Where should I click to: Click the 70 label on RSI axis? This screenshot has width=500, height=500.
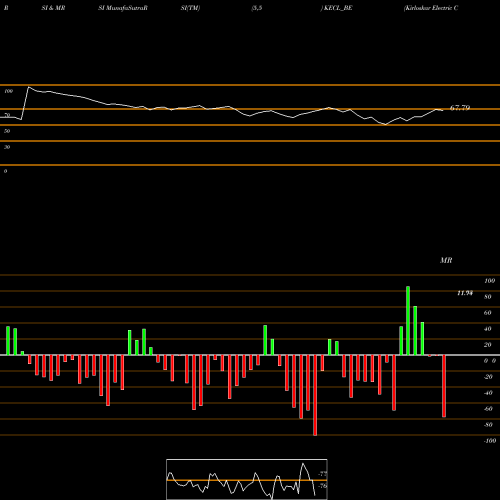point(7,115)
